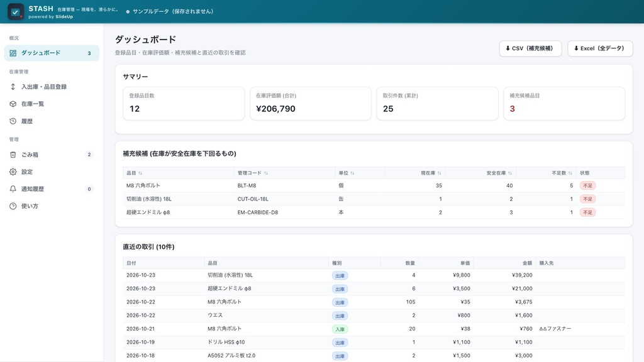Viewport: 644px width, 362px height.
Task: Click 不足 status badge for EM-CARBIDE-D8
Action: coord(588,212)
